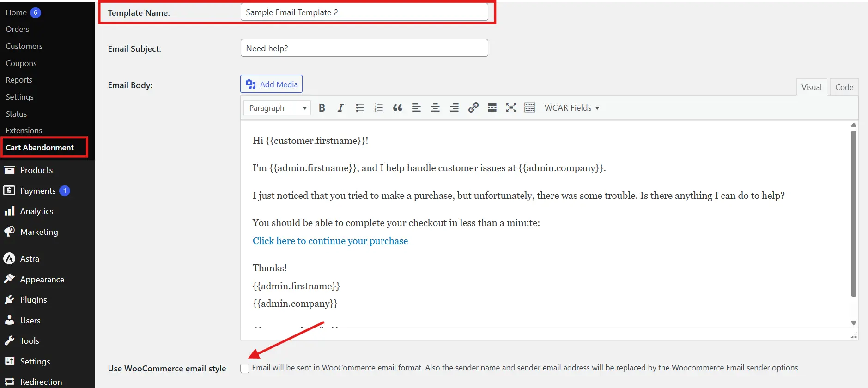Image resolution: width=868 pixels, height=388 pixels.
Task: Toggle the toolbar kitchen sink
Action: (530, 108)
